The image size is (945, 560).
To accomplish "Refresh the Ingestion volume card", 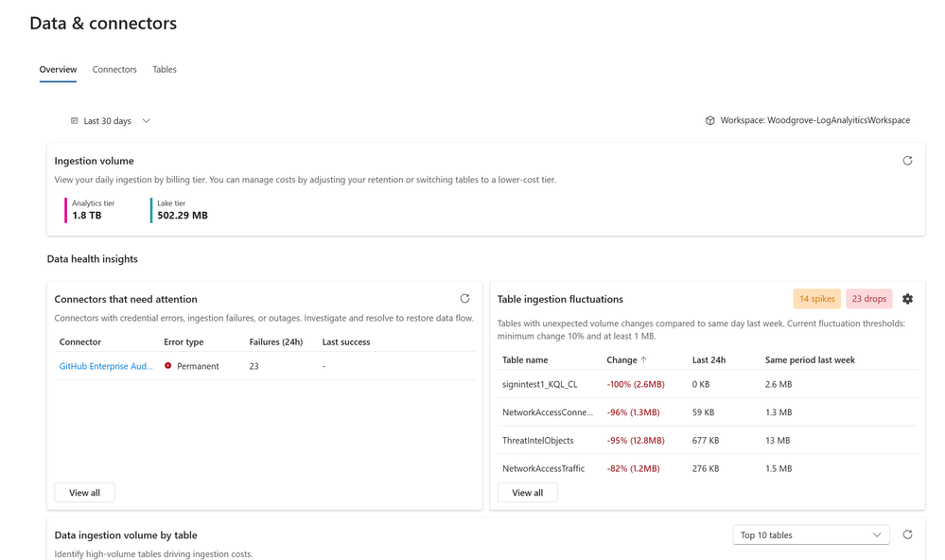I will (907, 161).
